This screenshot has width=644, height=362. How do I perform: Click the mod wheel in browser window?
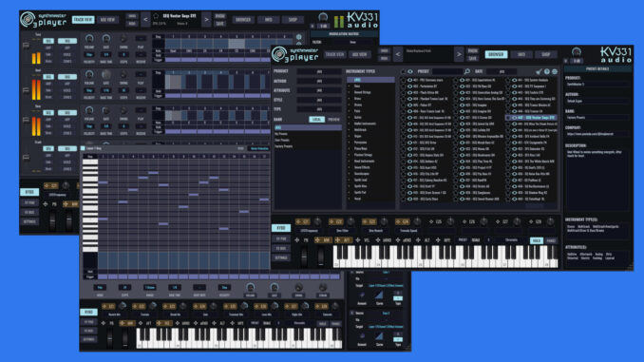click(320, 257)
